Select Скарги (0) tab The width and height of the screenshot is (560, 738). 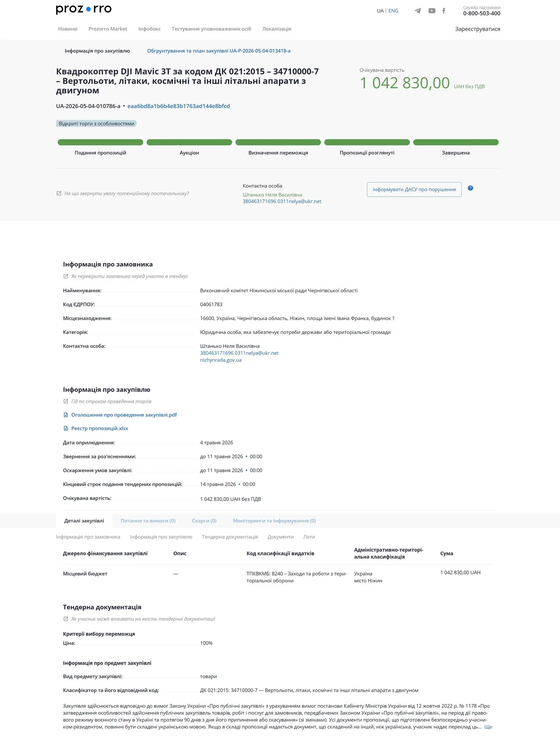click(x=204, y=521)
